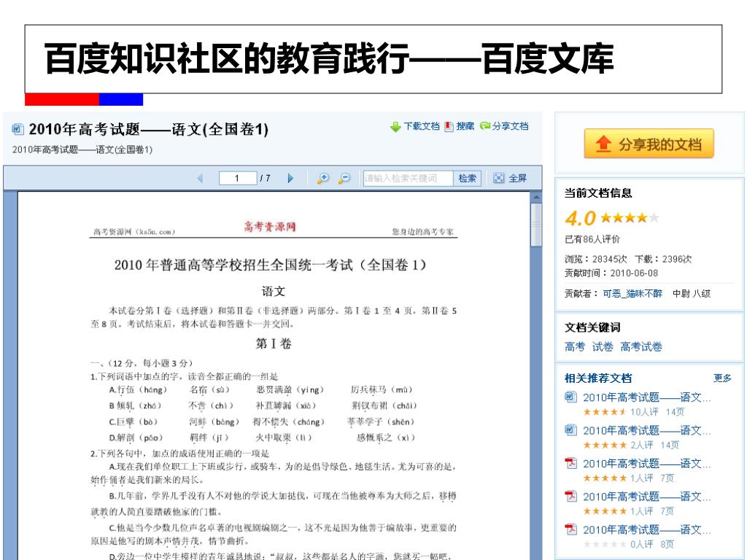
Task: Click Word icon of the 2人评 14页 document
Action: [570, 430]
